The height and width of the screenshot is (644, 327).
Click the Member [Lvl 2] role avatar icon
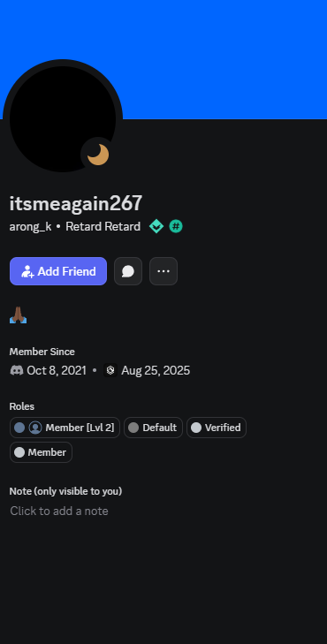pos(35,428)
